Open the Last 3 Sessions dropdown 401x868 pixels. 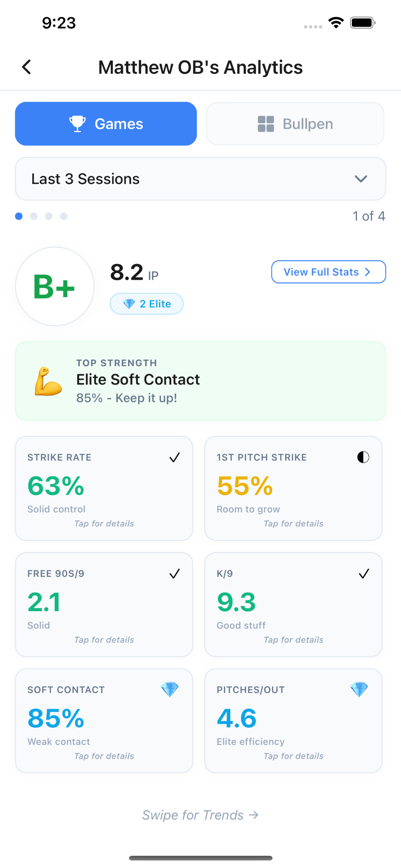point(200,178)
